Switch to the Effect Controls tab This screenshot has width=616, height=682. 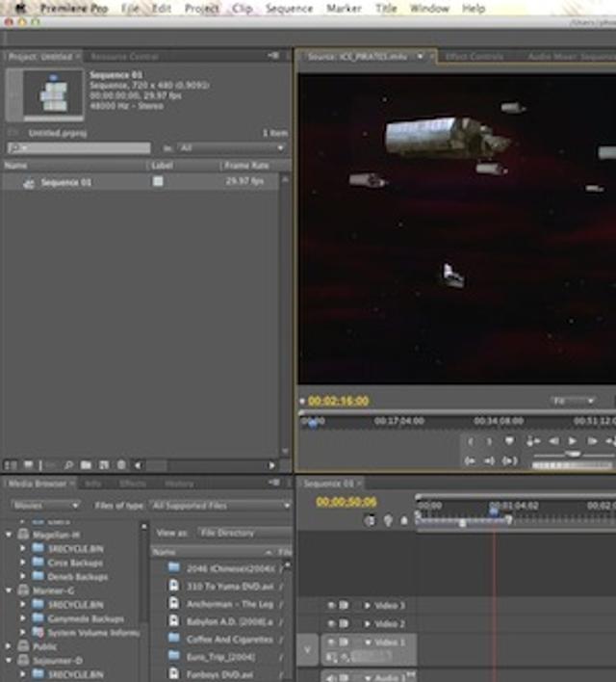point(475,57)
